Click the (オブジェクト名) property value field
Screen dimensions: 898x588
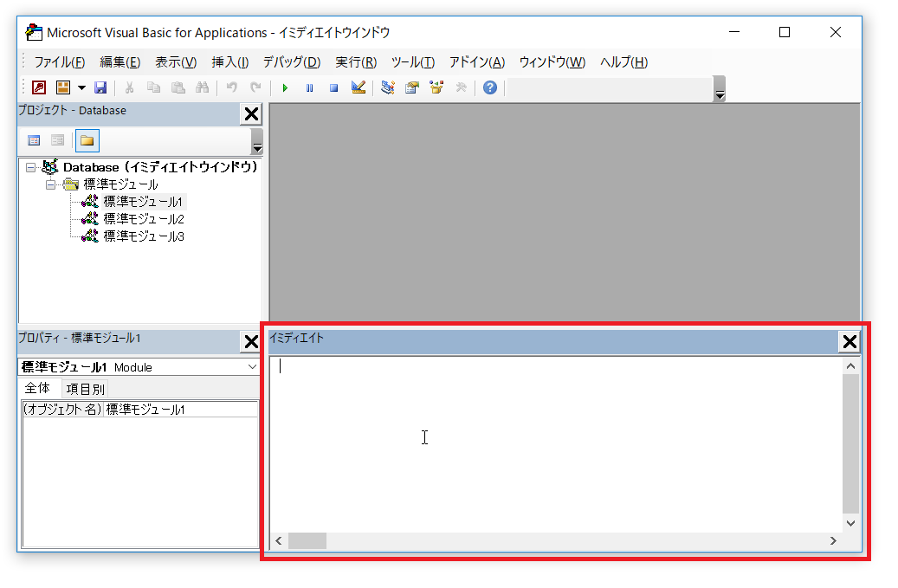(181, 410)
